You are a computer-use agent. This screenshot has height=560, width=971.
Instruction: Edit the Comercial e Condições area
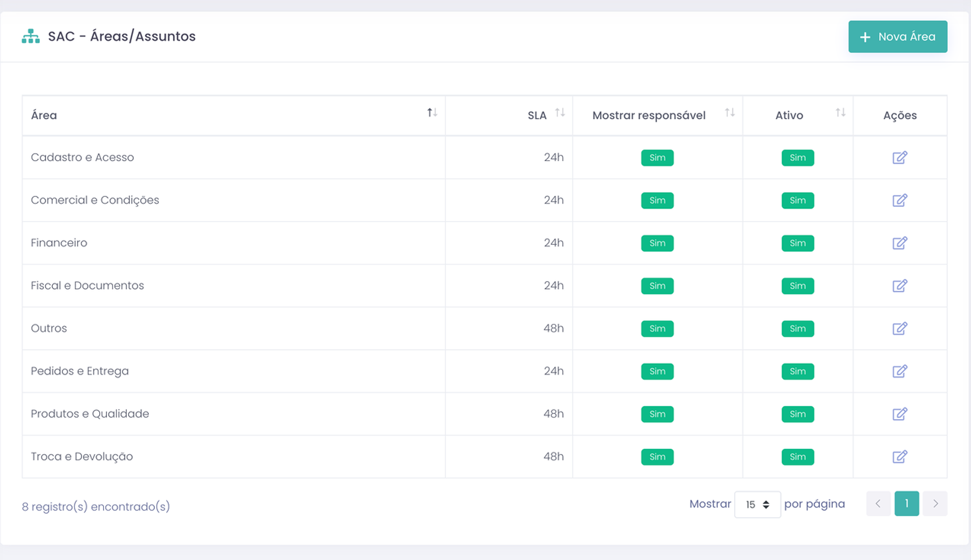(900, 200)
